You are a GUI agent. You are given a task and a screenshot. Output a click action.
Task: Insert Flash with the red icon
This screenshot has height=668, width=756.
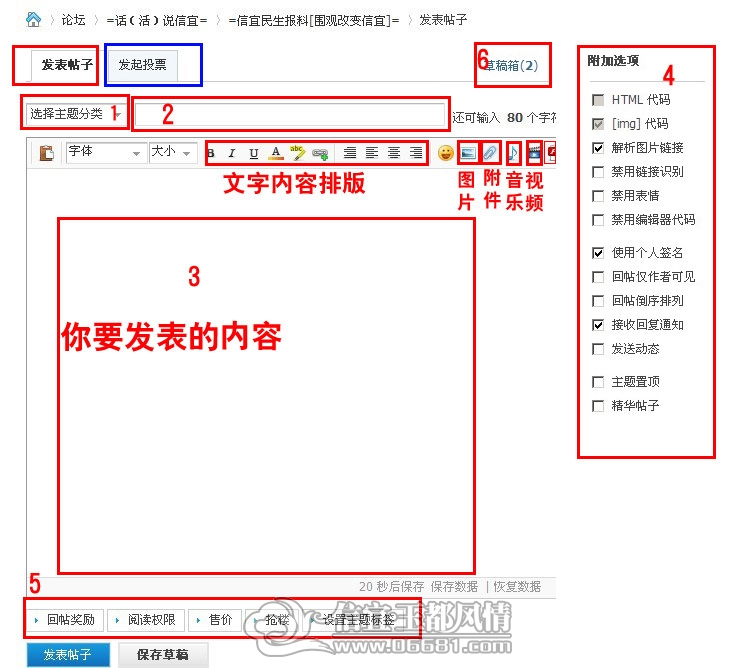pos(552,153)
